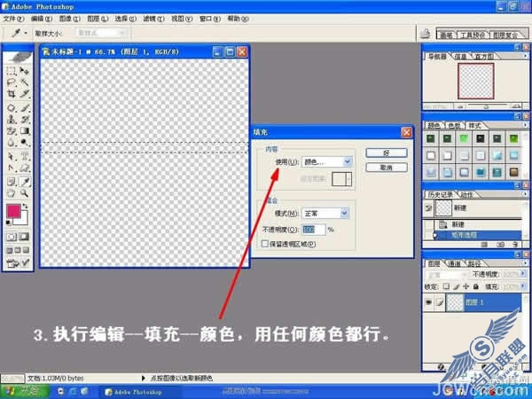Screen dimensions: 532x399
Task: Open the 滤镜 menu
Action: tap(153, 19)
